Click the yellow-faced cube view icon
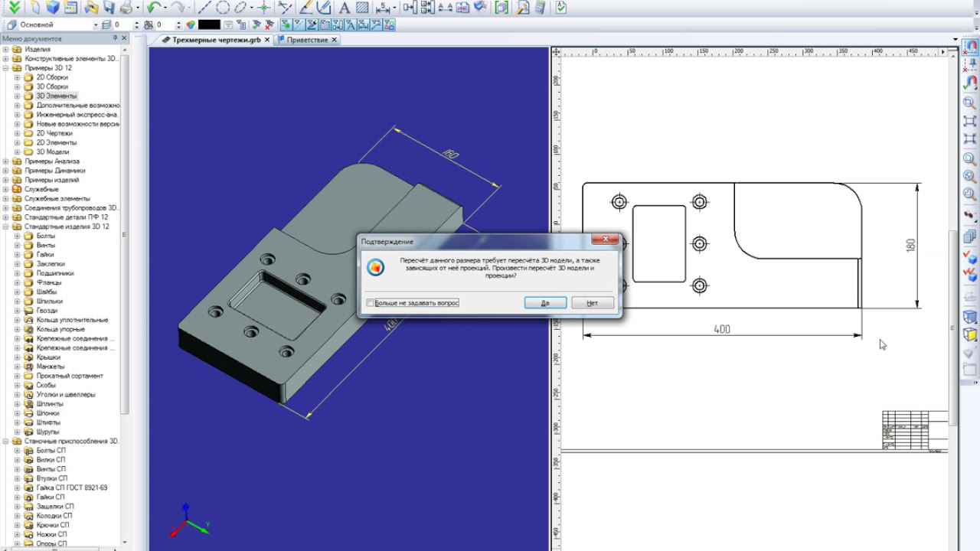Viewport: 980px width, 551px height. pyautogui.click(x=969, y=334)
